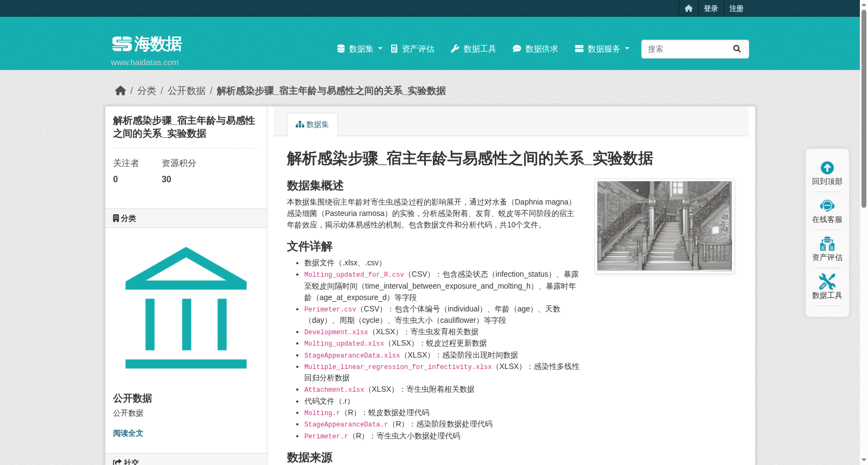Image resolution: width=868 pixels, height=465 pixels.
Task: Open the 在线客服 headset icon
Action: (827, 206)
